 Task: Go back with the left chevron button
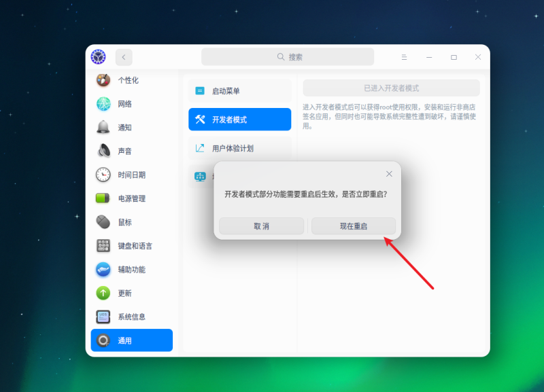(x=124, y=57)
